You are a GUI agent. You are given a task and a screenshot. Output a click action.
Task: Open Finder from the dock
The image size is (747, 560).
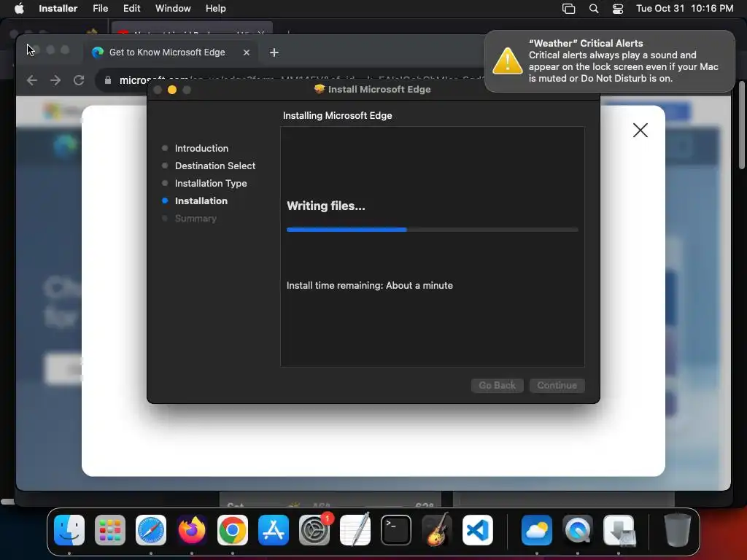click(69, 530)
